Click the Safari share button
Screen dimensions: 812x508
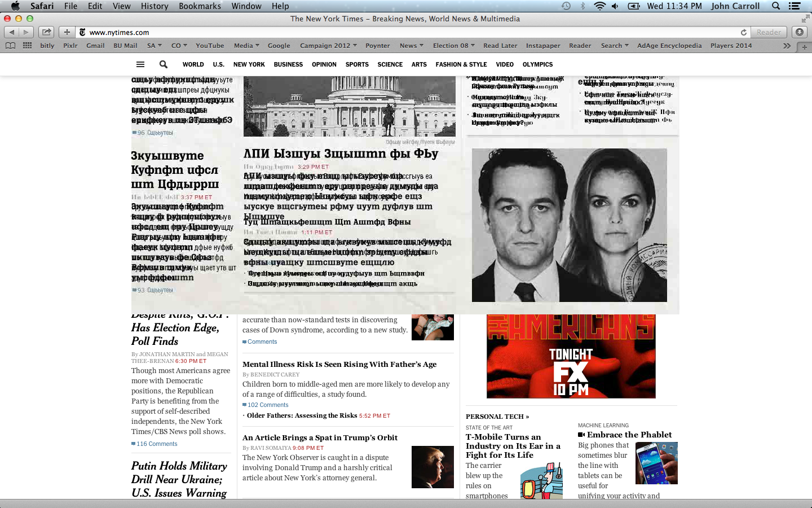point(47,32)
